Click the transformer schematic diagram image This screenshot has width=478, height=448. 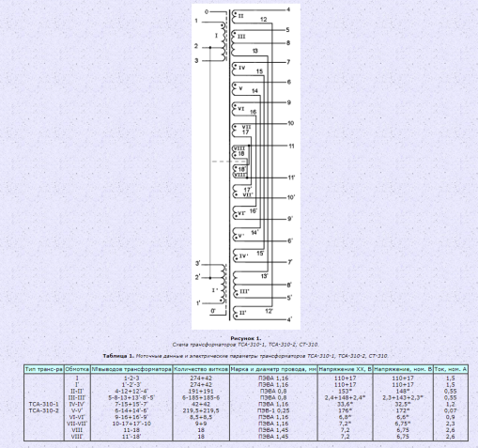[246, 166]
